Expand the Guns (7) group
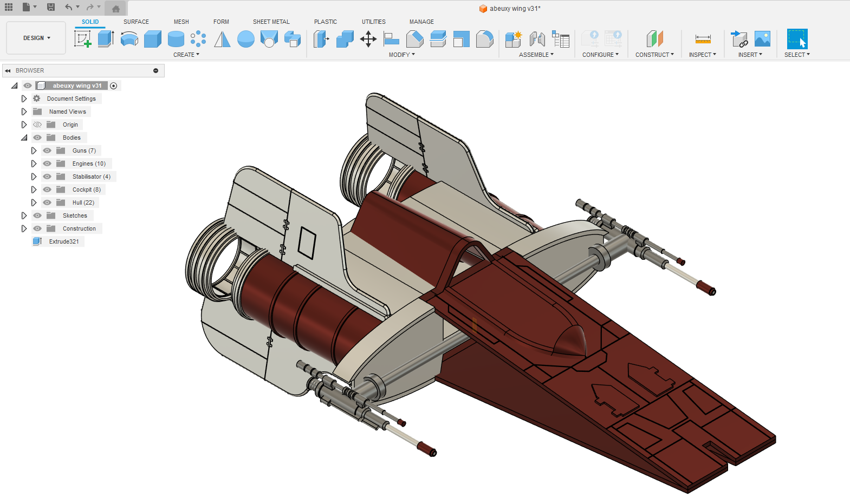Screen dimensions: 850x504 34,150
